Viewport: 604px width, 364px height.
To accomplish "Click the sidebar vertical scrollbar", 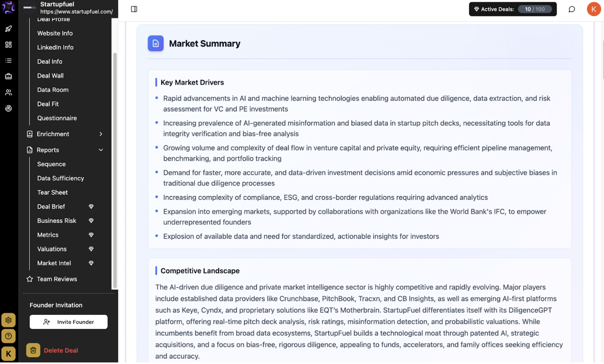I will click(x=115, y=170).
